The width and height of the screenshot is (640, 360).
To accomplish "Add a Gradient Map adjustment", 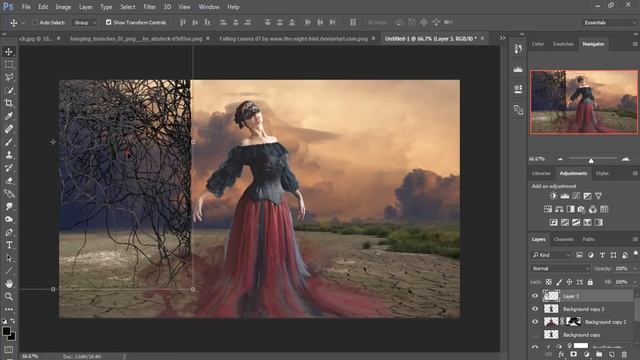I will click(599, 222).
